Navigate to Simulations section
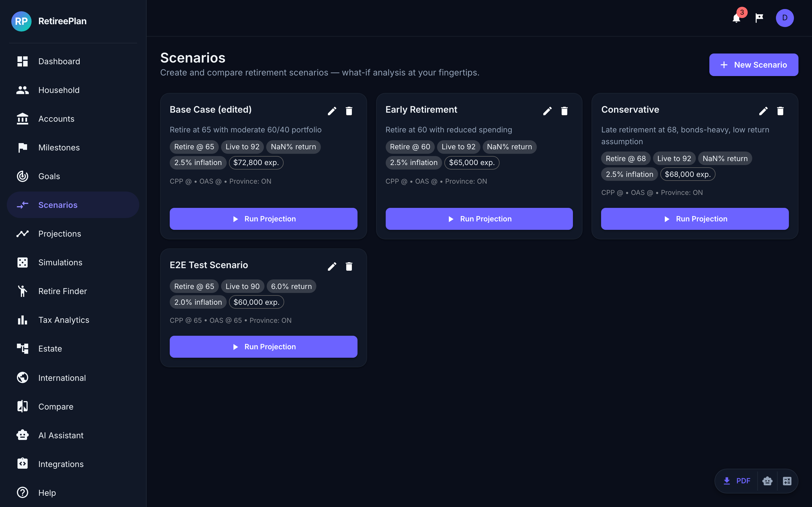The height and width of the screenshot is (507, 812). 60,263
